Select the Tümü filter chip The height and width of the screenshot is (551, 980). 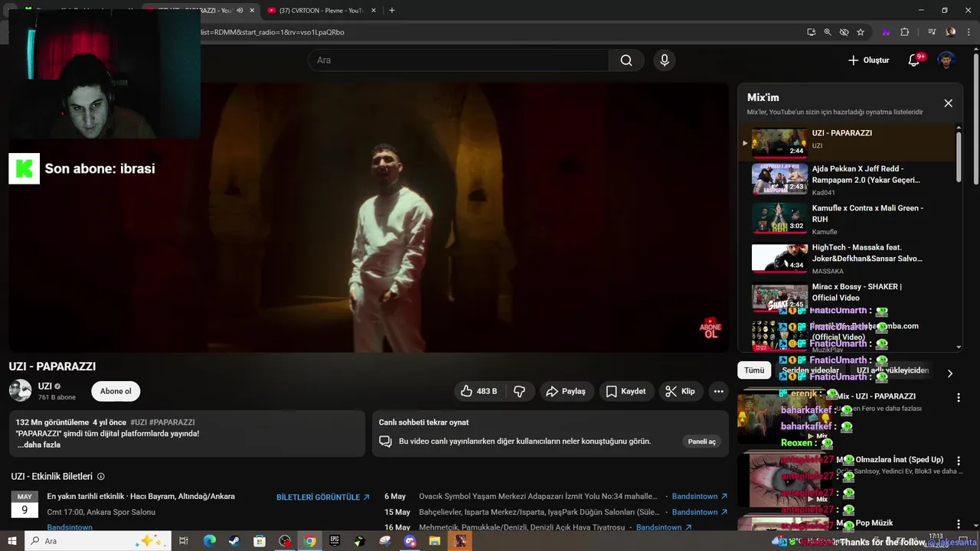[x=754, y=370]
